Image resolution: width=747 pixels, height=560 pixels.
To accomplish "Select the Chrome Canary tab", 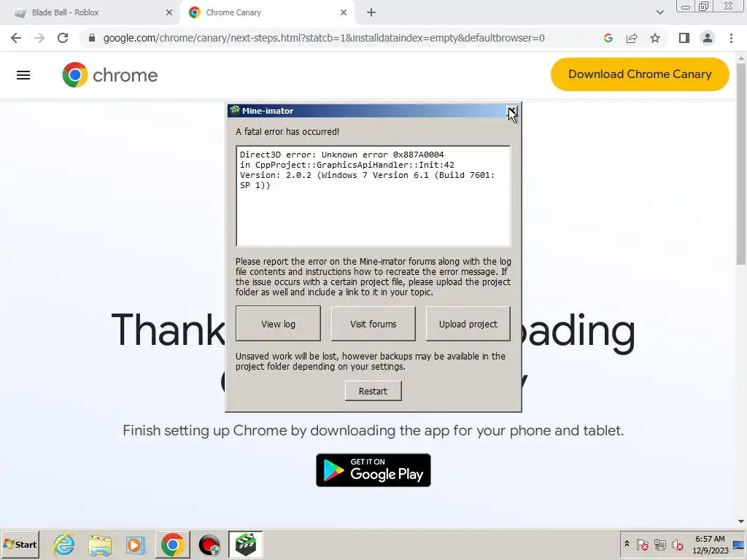I will [x=267, y=12].
